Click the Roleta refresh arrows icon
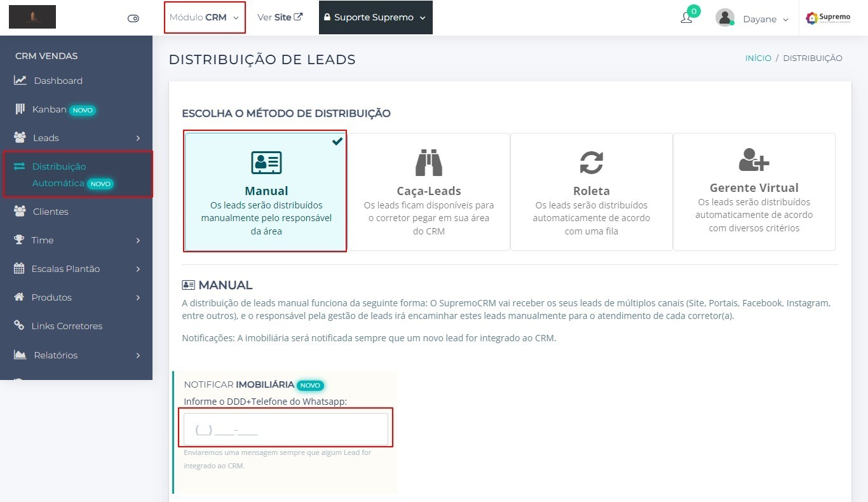The width and height of the screenshot is (868, 502). (591, 163)
